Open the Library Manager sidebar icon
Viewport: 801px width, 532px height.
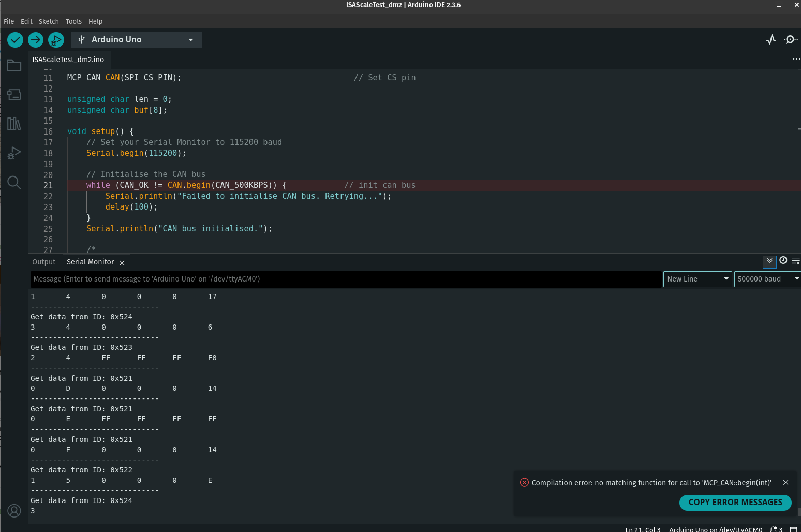pyautogui.click(x=14, y=124)
